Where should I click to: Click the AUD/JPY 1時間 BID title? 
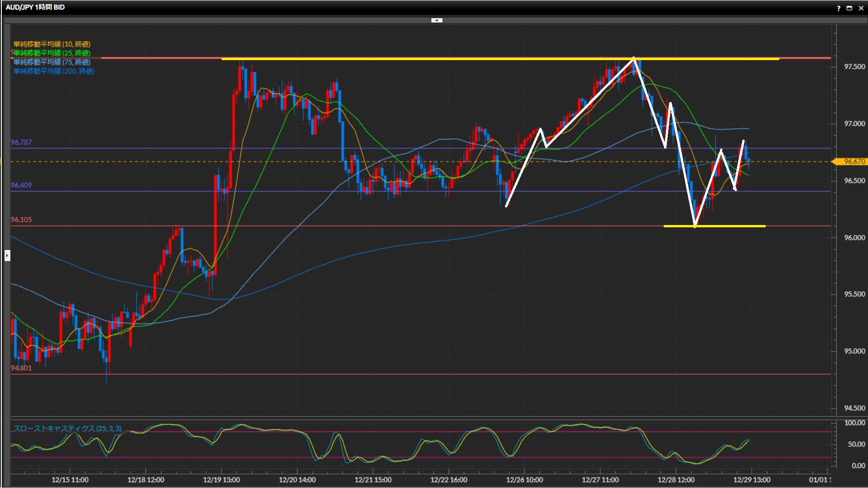tap(35, 7)
